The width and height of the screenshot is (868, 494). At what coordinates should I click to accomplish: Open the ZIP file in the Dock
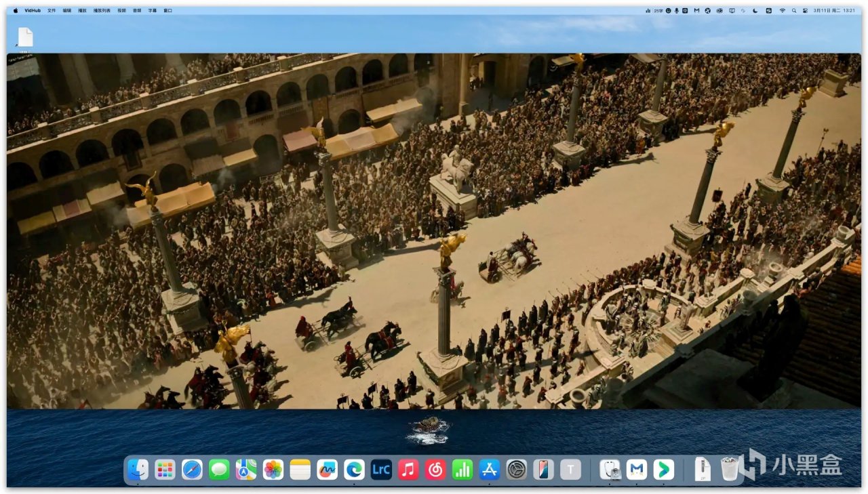703,469
